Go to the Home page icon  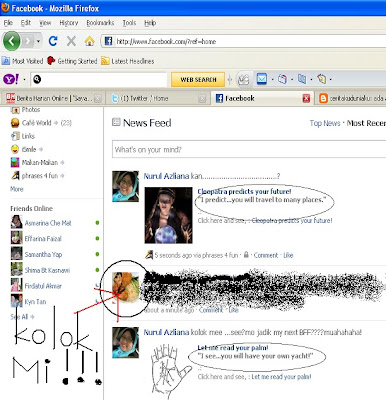tap(89, 41)
